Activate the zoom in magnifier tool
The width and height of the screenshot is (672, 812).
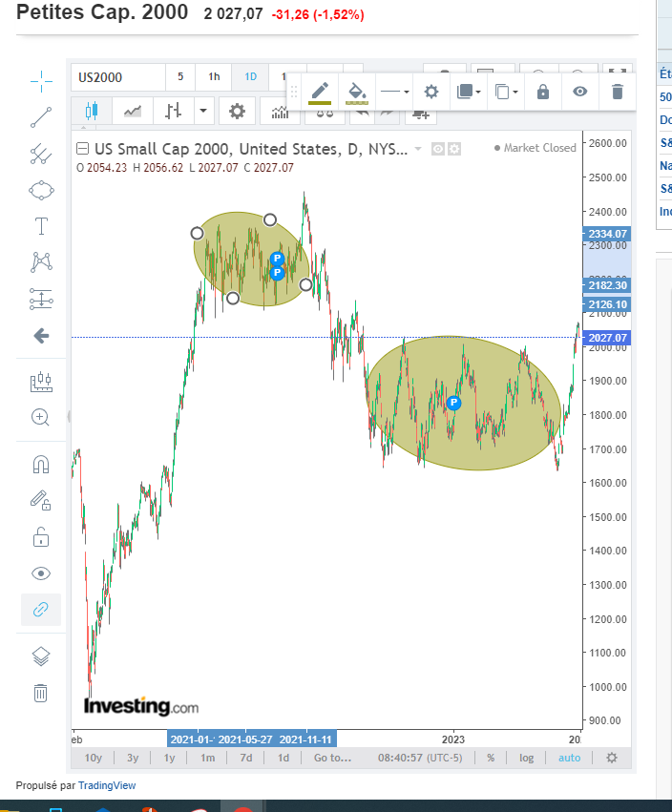click(x=41, y=417)
